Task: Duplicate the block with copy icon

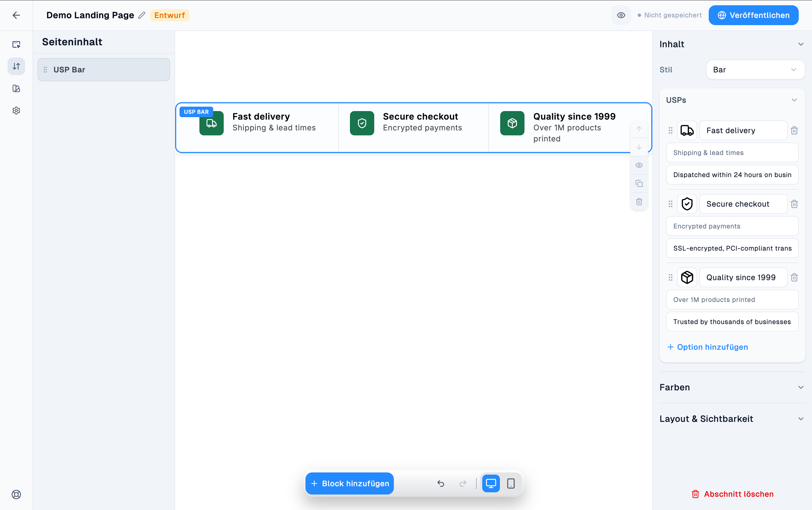Action: click(639, 183)
